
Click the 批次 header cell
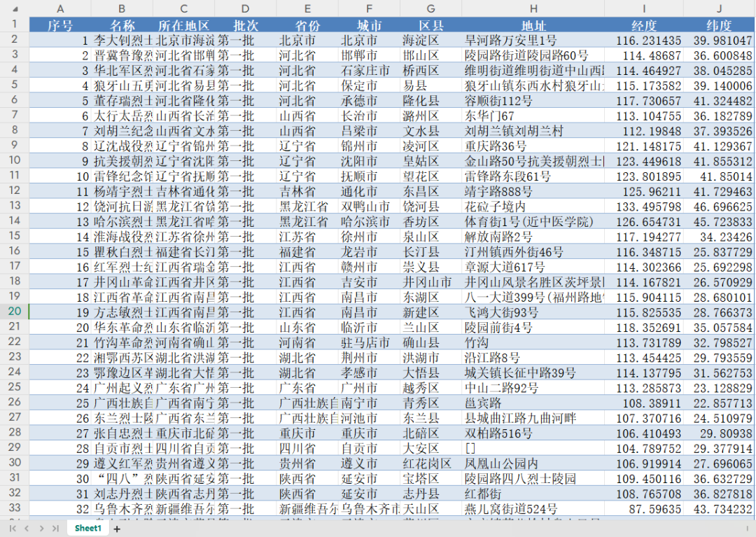click(246, 25)
